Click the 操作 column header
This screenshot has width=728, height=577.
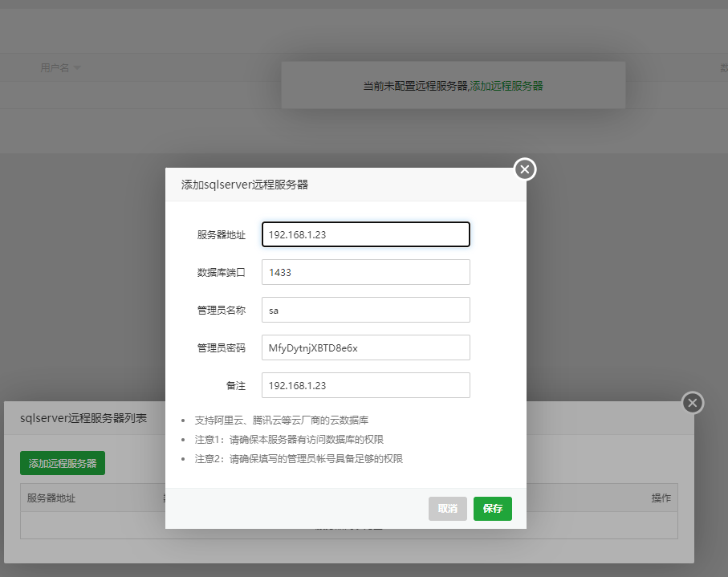(x=661, y=498)
